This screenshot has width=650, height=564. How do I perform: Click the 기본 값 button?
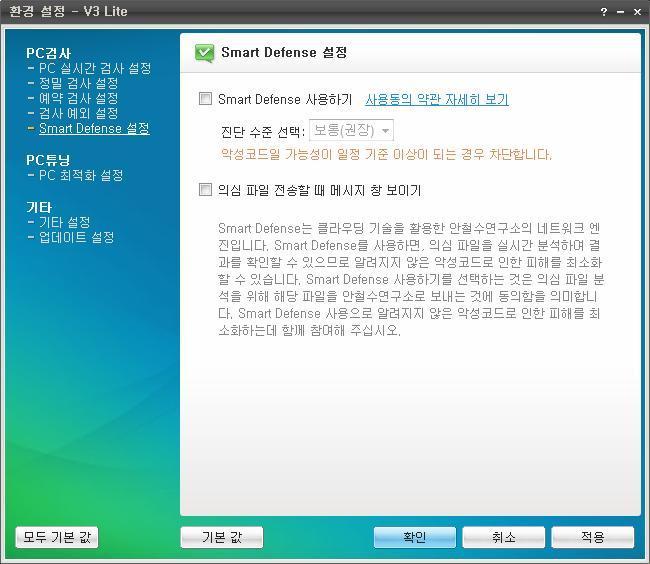coord(222,537)
